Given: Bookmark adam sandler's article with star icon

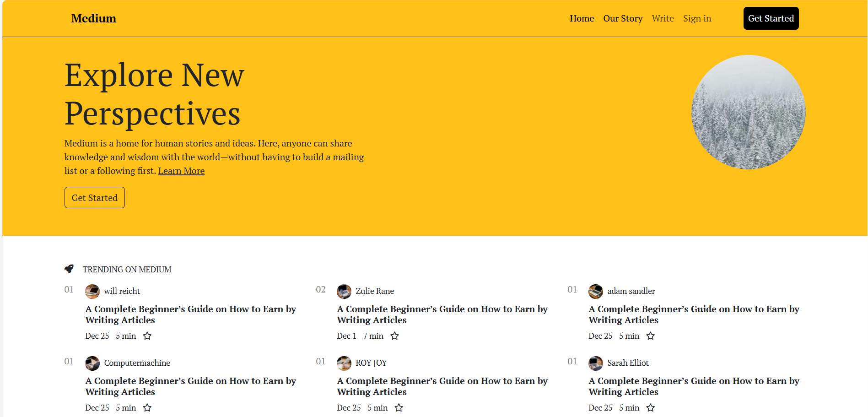Looking at the screenshot, I should click(x=651, y=336).
